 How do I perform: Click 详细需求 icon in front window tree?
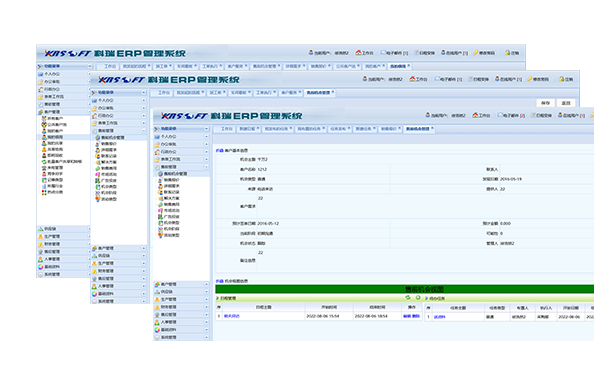160,186
